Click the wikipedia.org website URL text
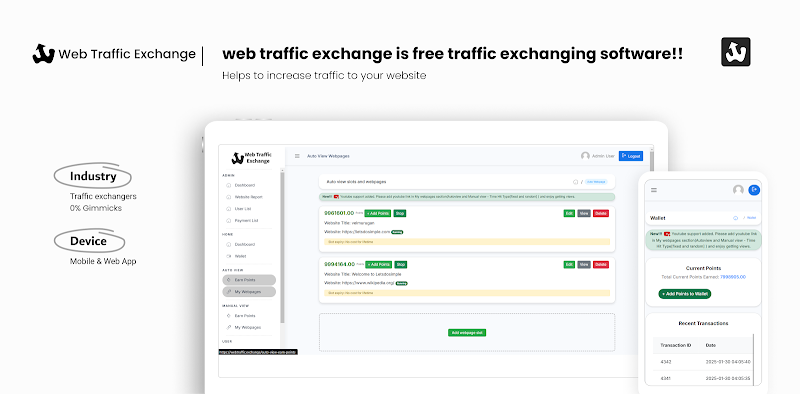Screen dimensions: 800x394 (x=367, y=283)
